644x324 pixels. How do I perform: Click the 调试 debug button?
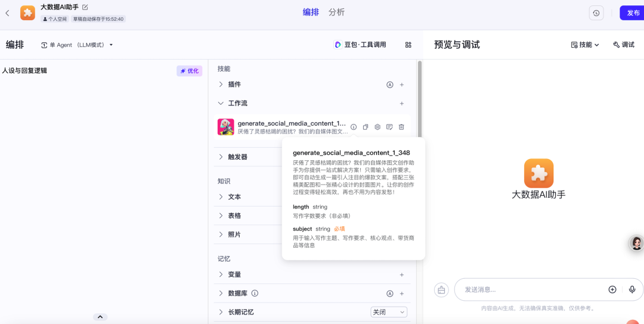pyautogui.click(x=624, y=45)
